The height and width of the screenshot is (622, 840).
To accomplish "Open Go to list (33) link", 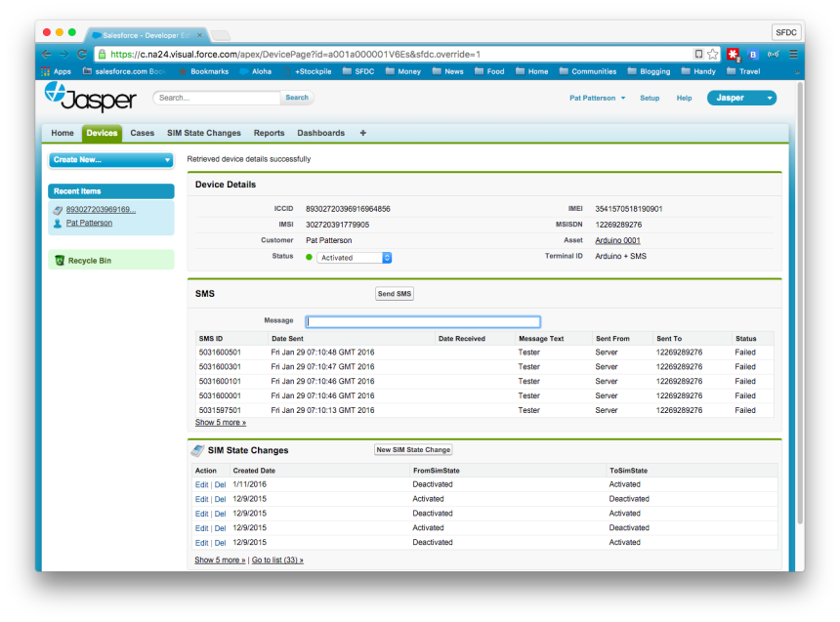I will [277, 560].
